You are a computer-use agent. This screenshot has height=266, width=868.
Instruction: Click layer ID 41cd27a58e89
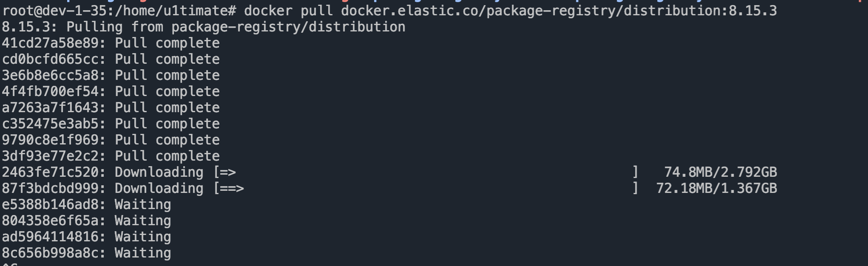50,43
